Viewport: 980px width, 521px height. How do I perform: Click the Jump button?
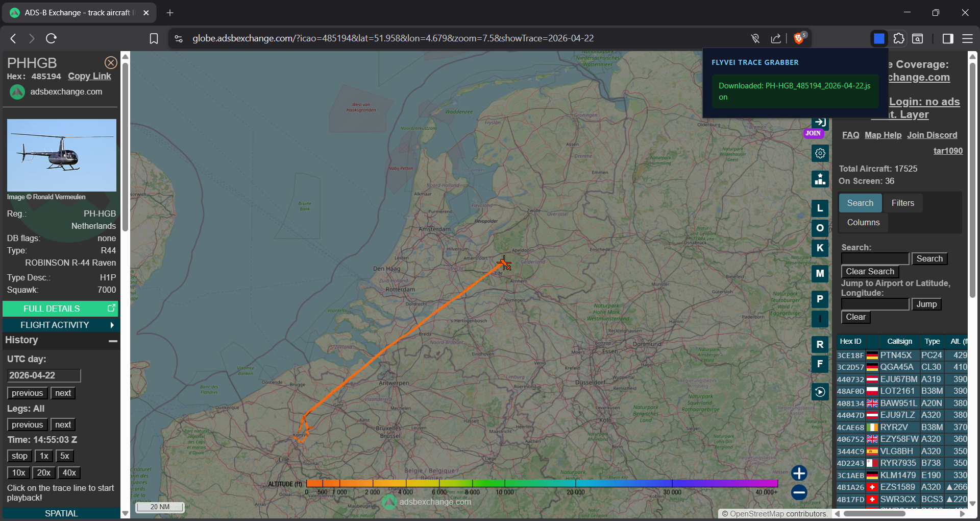pos(926,304)
